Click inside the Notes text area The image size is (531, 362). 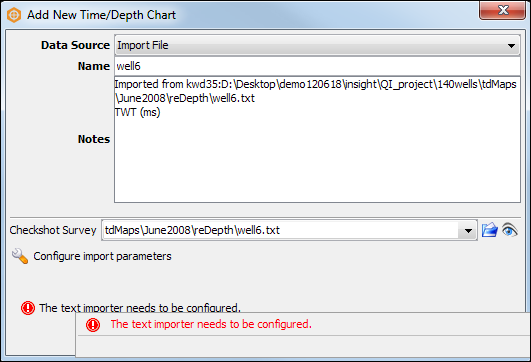pos(317,140)
